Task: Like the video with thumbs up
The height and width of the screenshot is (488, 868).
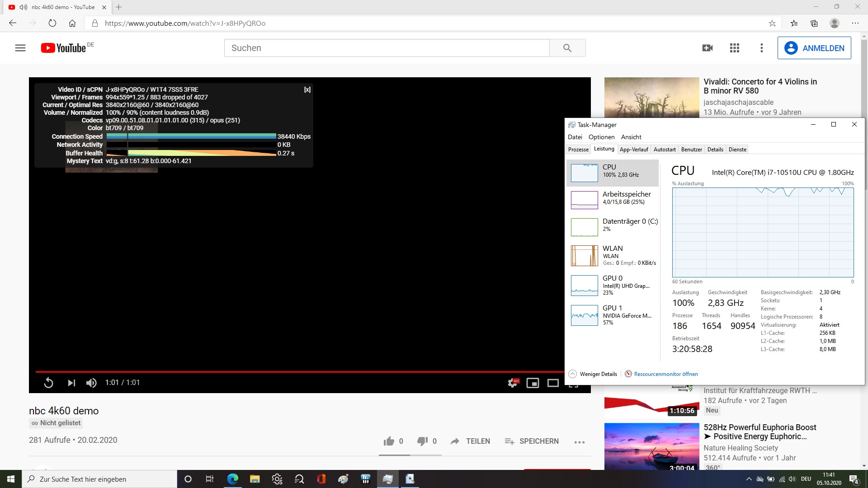Action: [x=389, y=441]
